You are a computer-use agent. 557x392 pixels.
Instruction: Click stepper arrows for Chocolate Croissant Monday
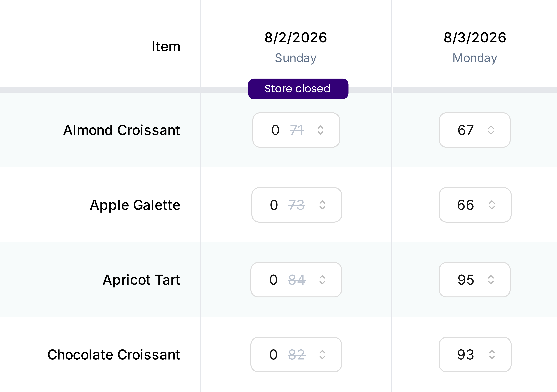pyautogui.click(x=492, y=355)
